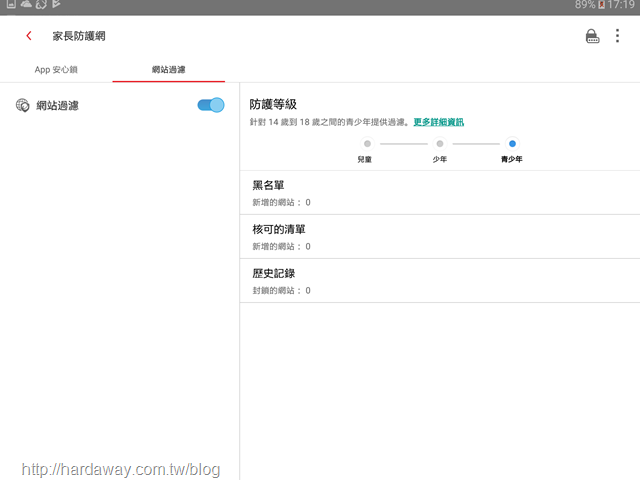Click the slider track between 少年 and 青少年
Viewport: 640px width, 480px height.
coord(476,144)
